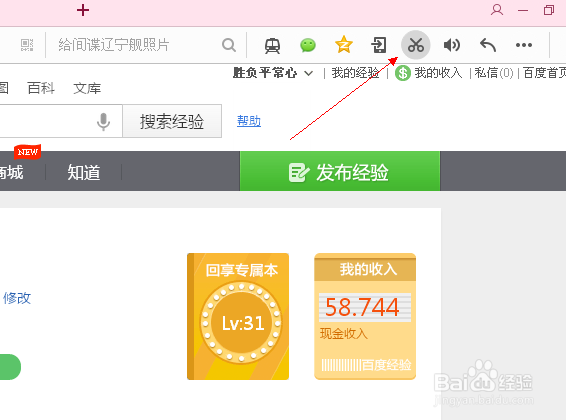Click the magnifier search icon in toolbar

[x=229, y=45]
